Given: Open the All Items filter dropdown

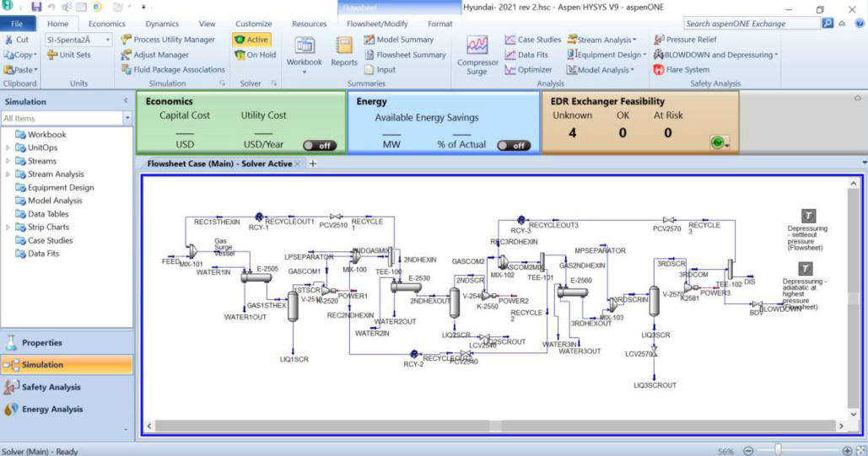Looking at the screenshot, I should coord(127,118).
